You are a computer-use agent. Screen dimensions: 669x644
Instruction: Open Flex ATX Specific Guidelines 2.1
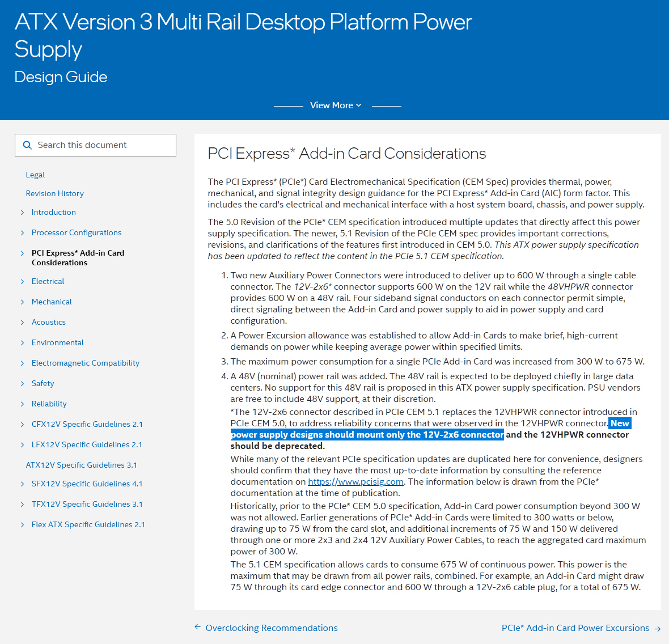pyautogui.click(x=88, y=525)
